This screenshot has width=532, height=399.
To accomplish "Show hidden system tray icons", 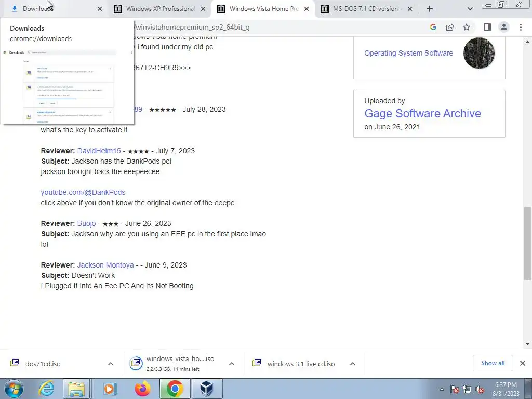I will [x=442, y=389].
